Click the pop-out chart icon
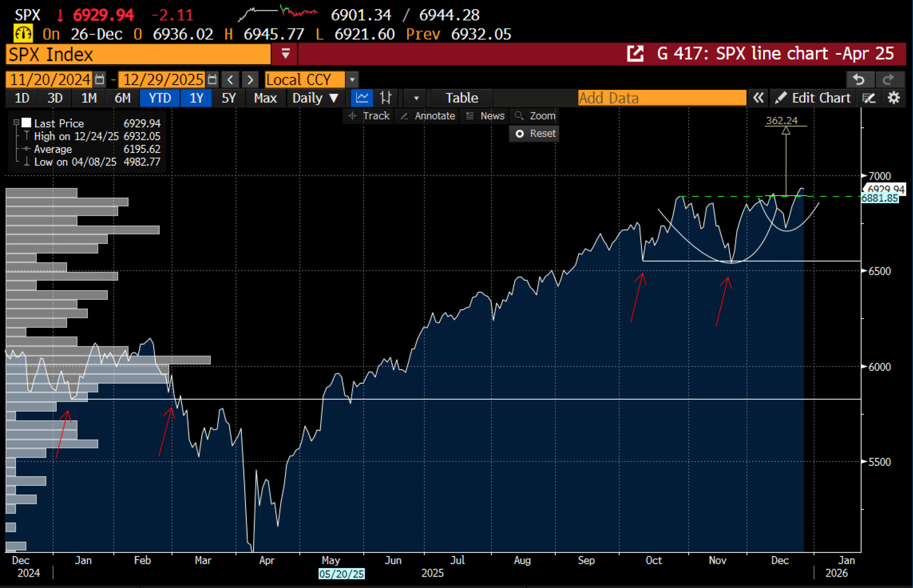The image size is (913, 588). [x=635, y=54]
